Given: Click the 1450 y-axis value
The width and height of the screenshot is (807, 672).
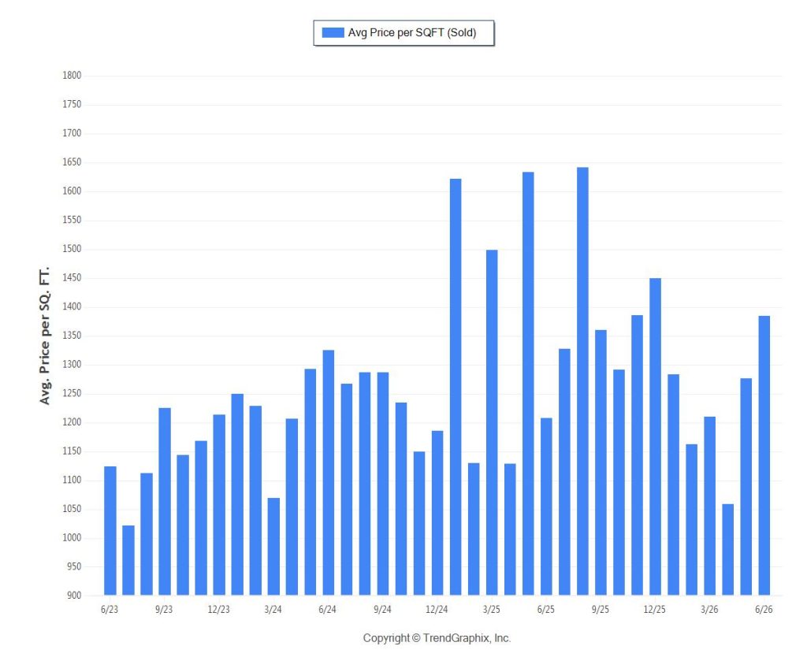Looking at the screenshot, I should click(72, 278).
